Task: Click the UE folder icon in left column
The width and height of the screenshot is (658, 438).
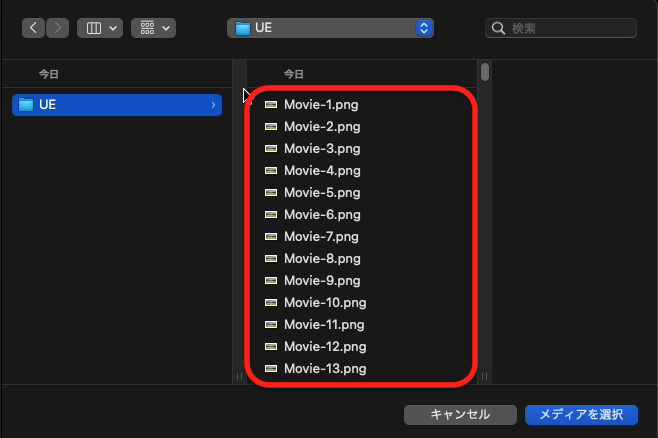Action: (26, 104)
